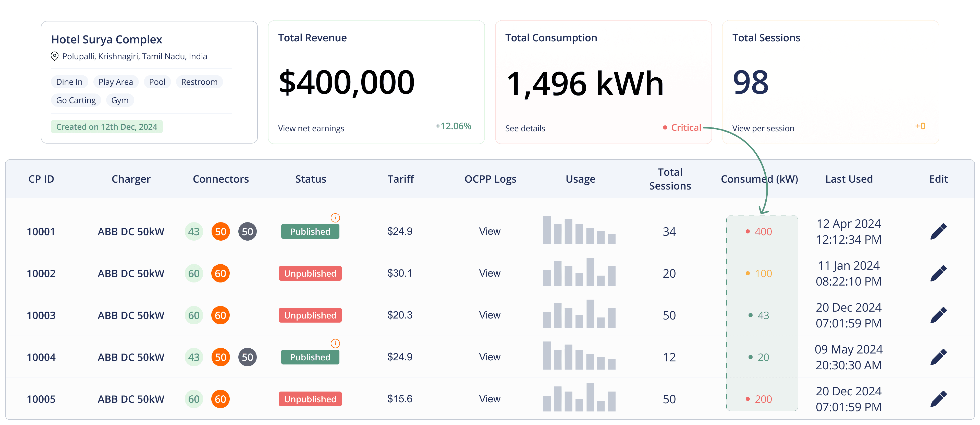Click edit pencil for charger 10004
980x425 pixels.
coord(938,357)
